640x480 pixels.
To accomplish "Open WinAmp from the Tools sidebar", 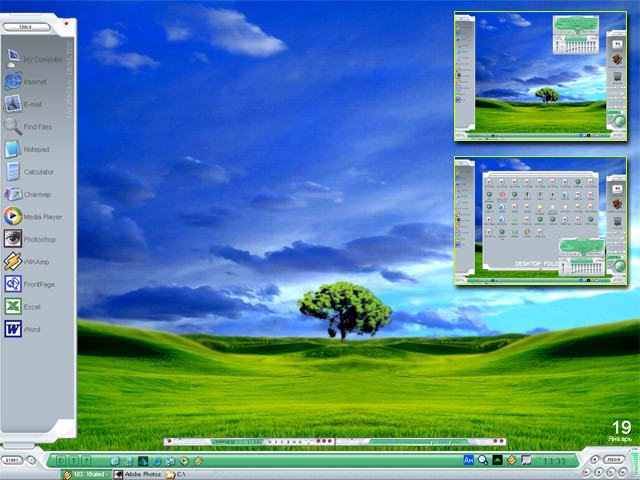I will (27, 262).
